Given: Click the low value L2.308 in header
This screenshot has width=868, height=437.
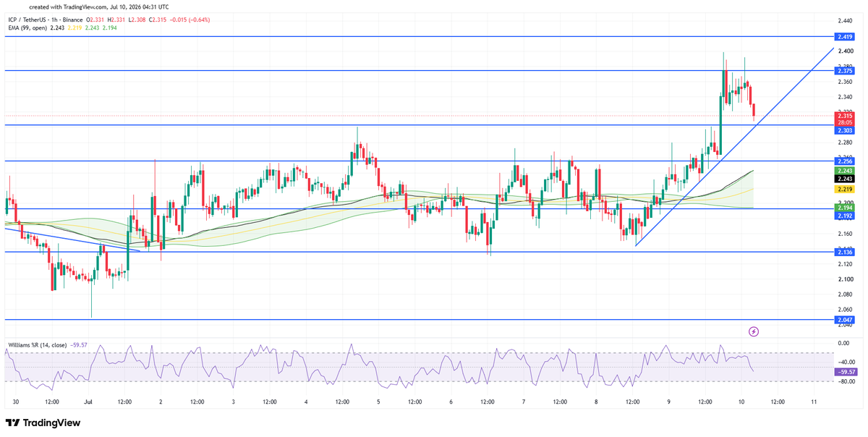Looking at the screenshot, I should (136, 20).
